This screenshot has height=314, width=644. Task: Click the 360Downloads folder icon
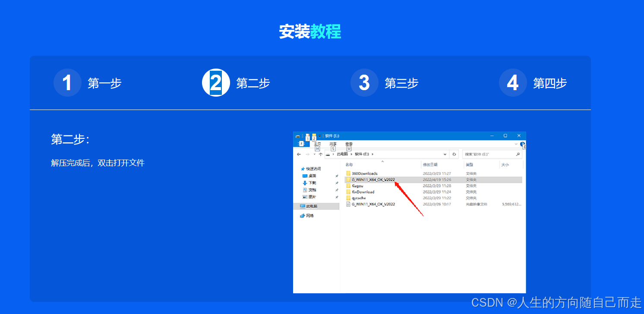tap(348, 173)
